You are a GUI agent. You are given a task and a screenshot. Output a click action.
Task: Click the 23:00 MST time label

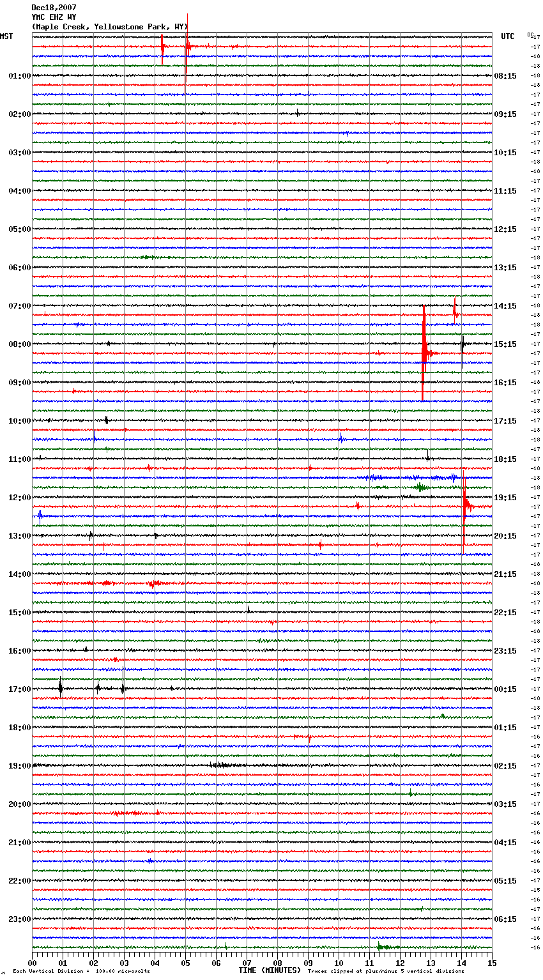pyautogui.click(x=20, y=919)
